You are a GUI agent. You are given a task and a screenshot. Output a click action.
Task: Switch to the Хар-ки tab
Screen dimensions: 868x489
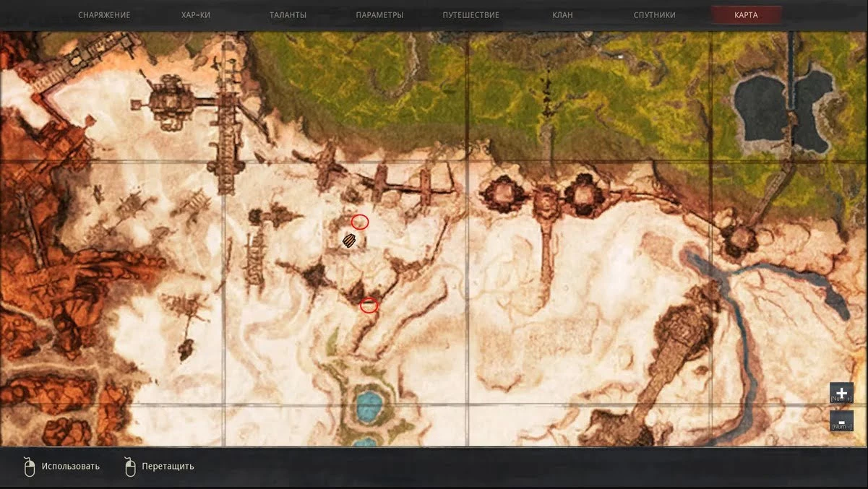click(196, 15)
